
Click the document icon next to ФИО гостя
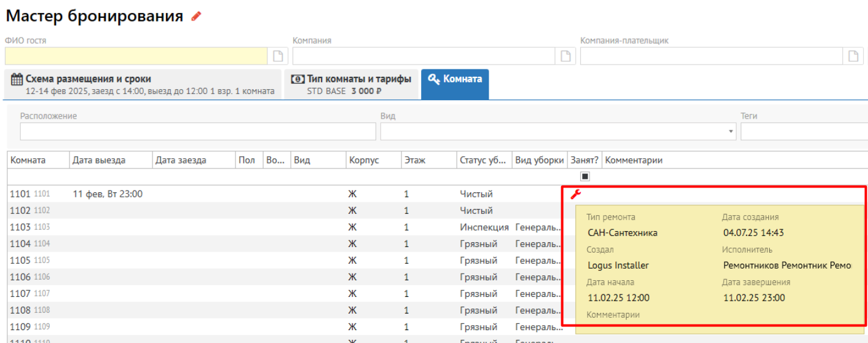pos(278,56)
